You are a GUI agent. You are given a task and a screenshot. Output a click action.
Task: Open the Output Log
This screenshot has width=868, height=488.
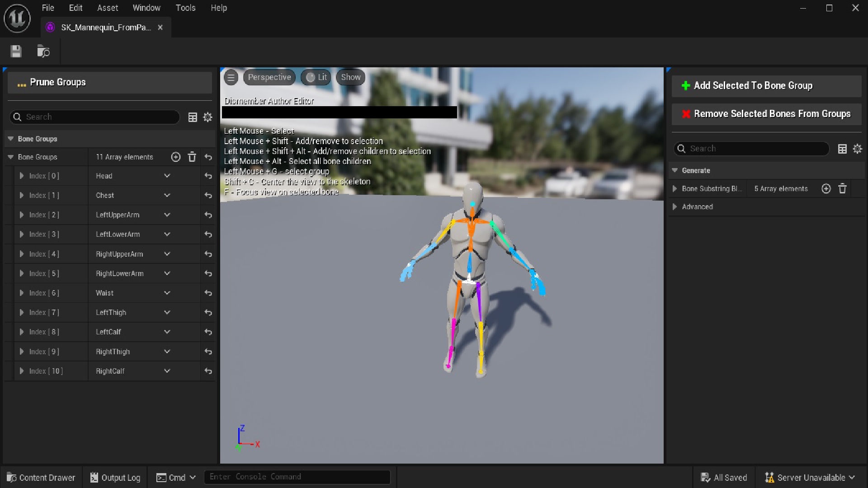(114, 477)
